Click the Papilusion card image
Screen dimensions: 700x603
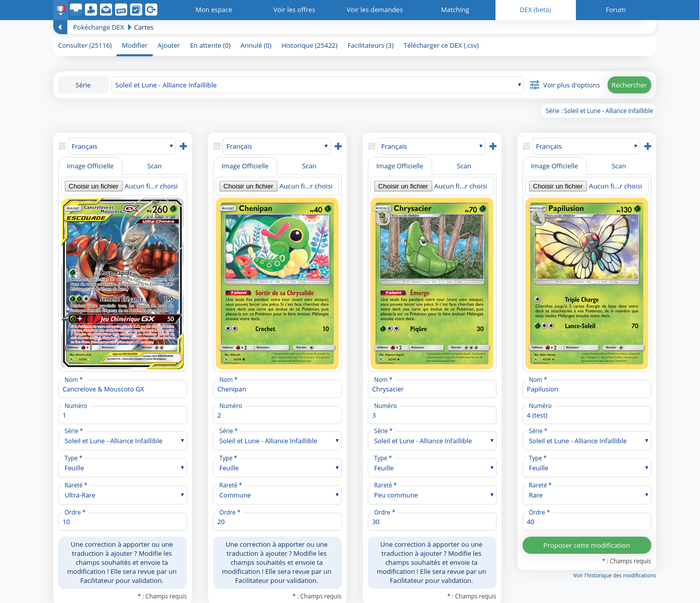coord(587,284)
